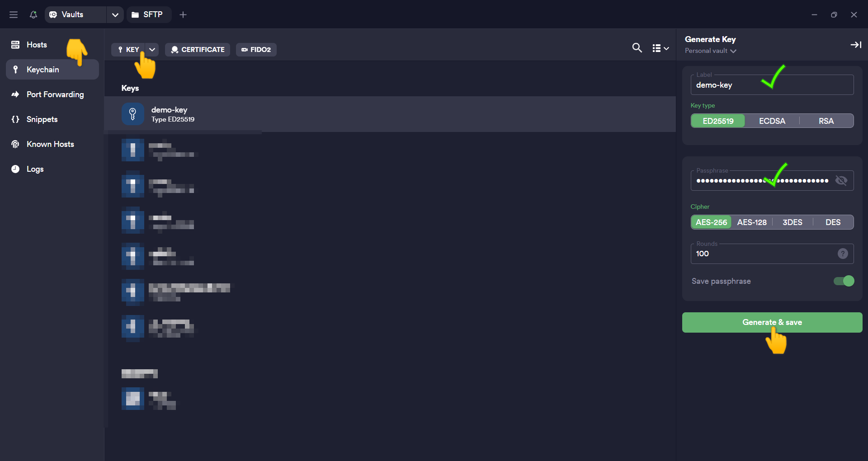Expand the KEY button dropdown arrow
Screen dimensions: 868x461
click(152, 50)
